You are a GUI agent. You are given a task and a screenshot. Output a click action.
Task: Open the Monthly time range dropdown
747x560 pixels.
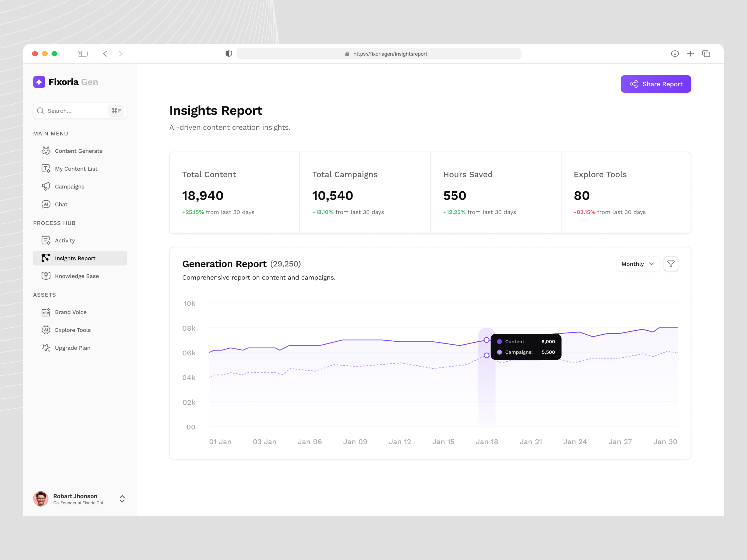pos(638,264)
